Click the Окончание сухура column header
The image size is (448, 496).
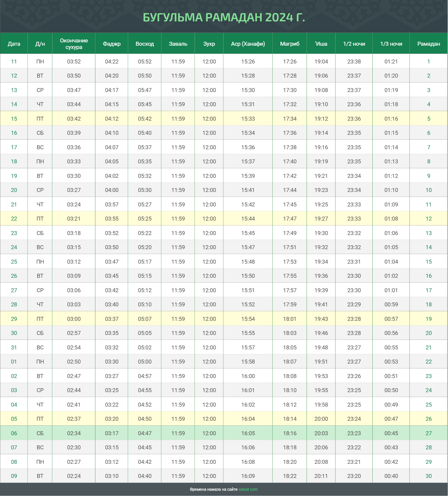(74, 44)
